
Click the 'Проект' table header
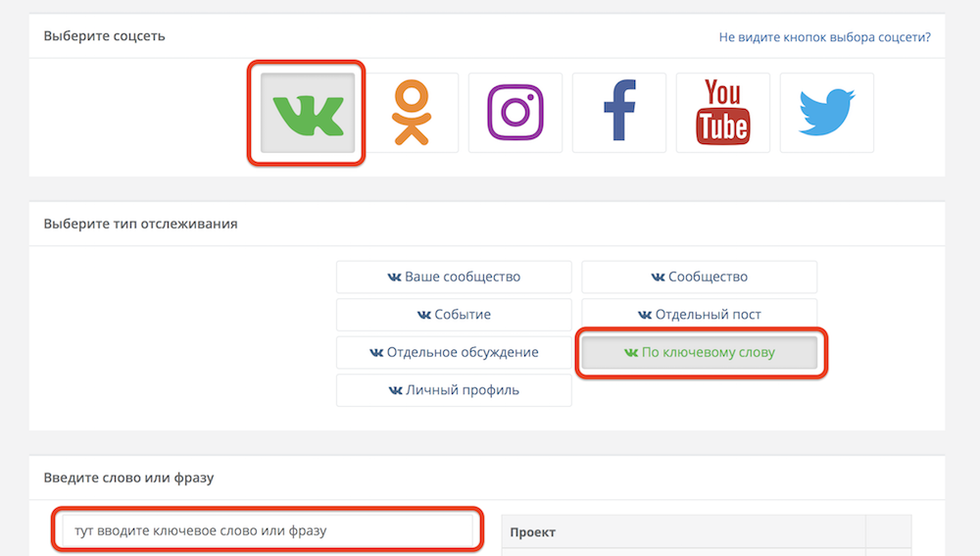[x=684, y=532]
